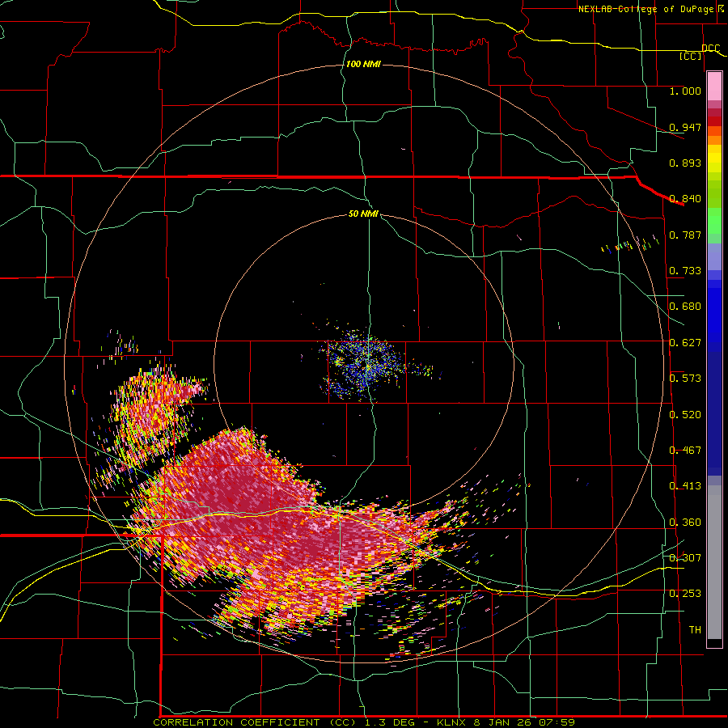The image size is (728, 728).
Task: Click the "0.627" legend value
Action: [685, 343]
